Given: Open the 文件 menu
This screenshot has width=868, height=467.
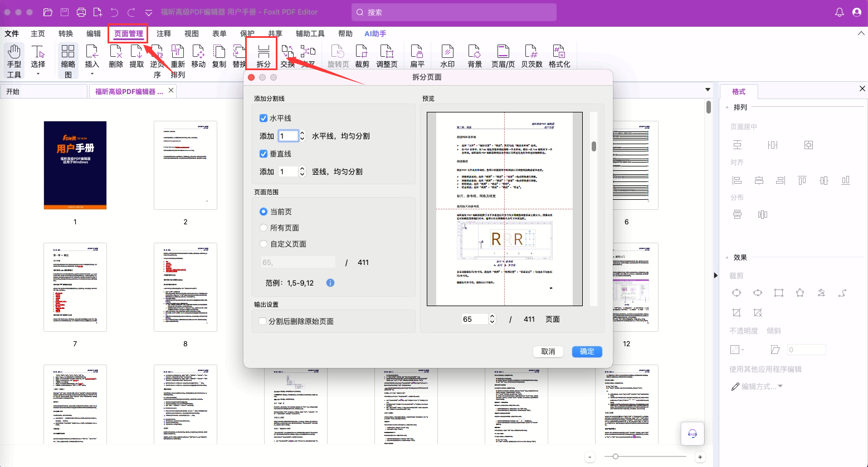Looking at the screenshot, I should tap(12, 33).
